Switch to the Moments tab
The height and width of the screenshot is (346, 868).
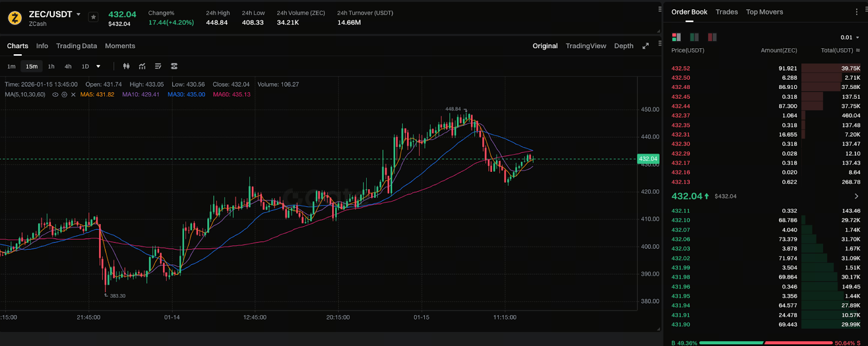click(x=120, y=46)
